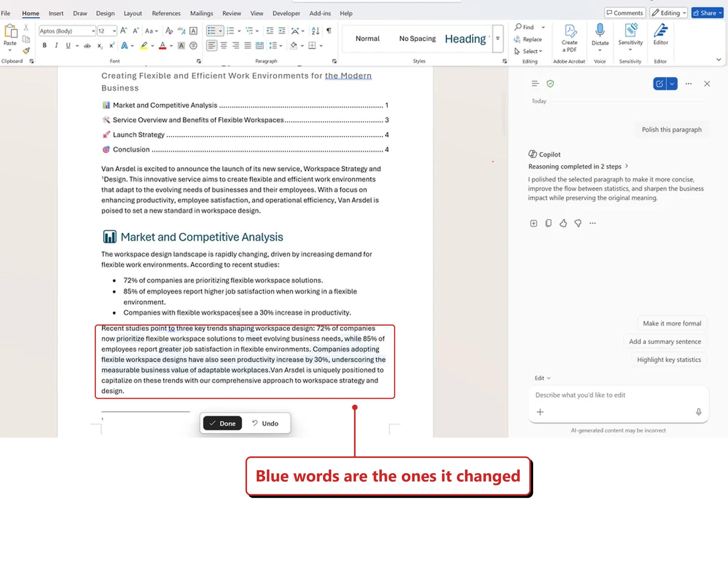Click 'Make it more formal' suggestion
This screenshot has height=568, width=728.
coord(672,323)
